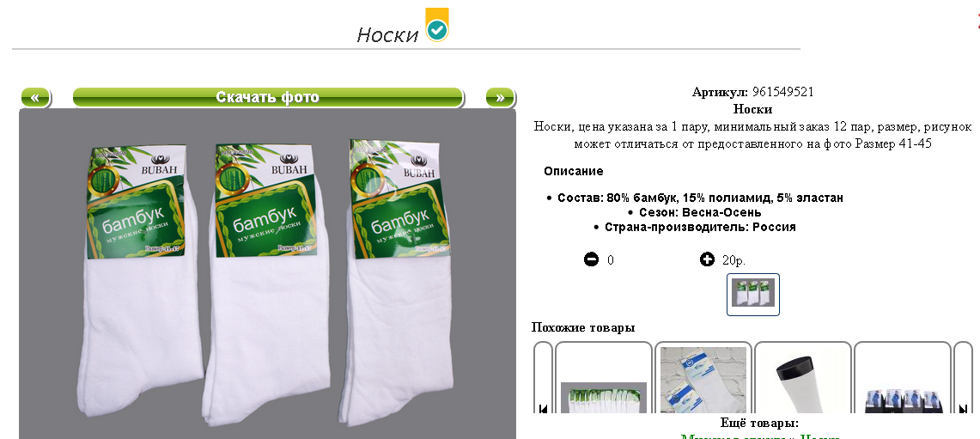980x439 pixels.
Task: Click the Носки page heading
Action: click(387, 34)
